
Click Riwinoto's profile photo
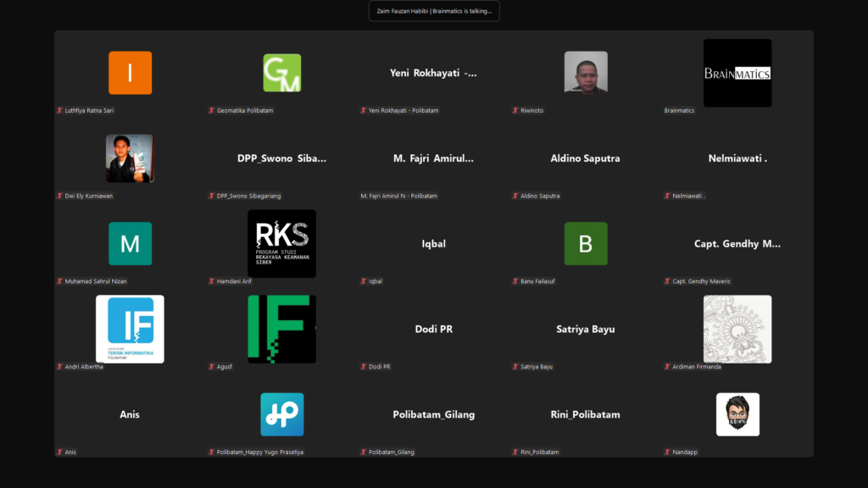[x=586, y=72]
